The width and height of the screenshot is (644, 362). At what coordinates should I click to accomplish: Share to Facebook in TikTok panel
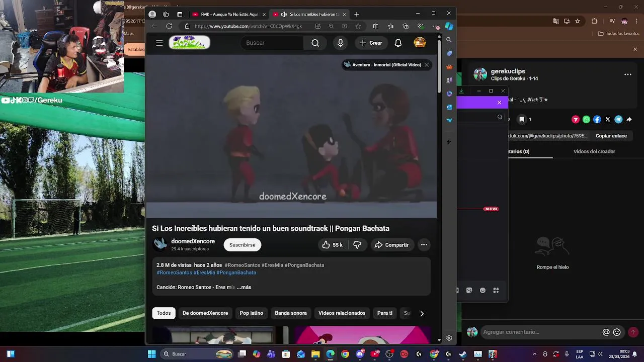coord(597,119)
